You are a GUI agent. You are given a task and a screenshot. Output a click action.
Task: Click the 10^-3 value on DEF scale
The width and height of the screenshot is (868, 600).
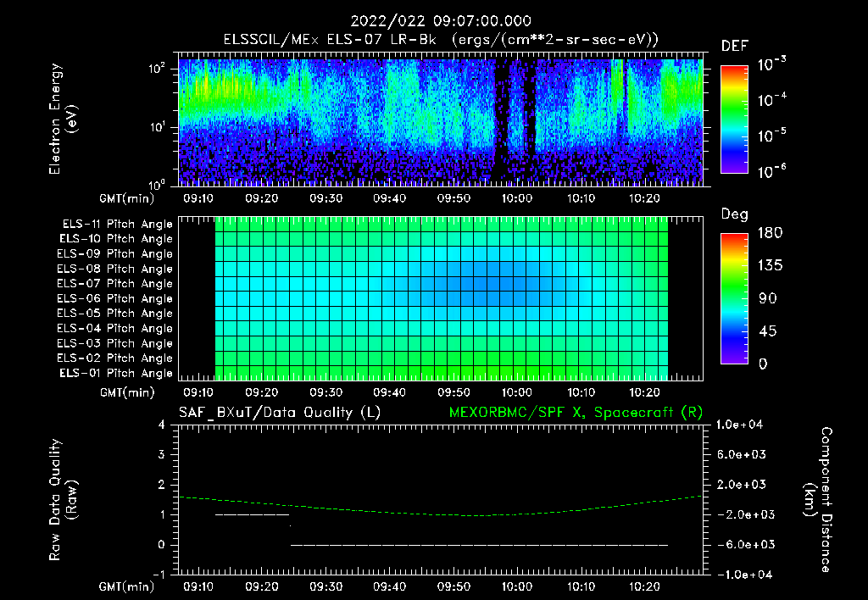(771, 64)
